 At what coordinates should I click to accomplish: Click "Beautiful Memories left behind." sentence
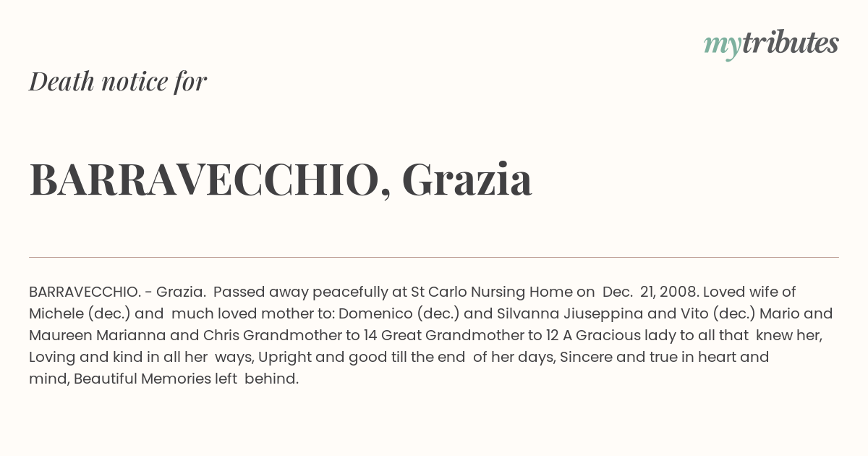(x=186, y=379)
